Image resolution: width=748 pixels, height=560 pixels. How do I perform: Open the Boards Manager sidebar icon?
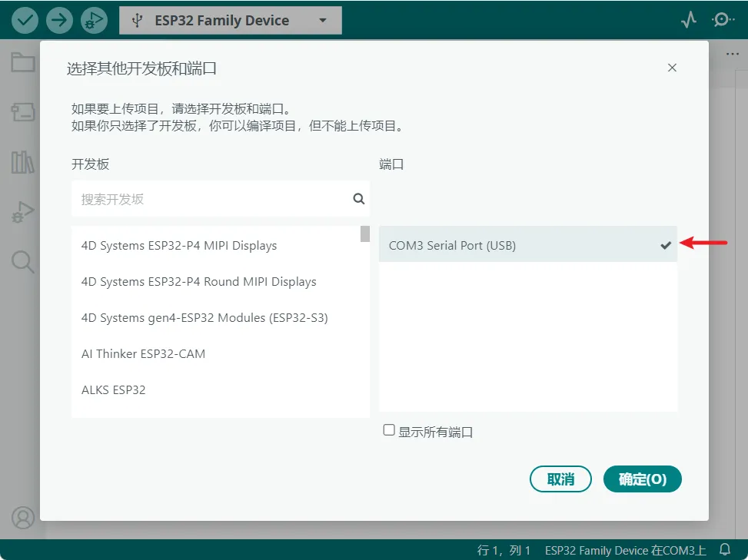tap(22, 112)
